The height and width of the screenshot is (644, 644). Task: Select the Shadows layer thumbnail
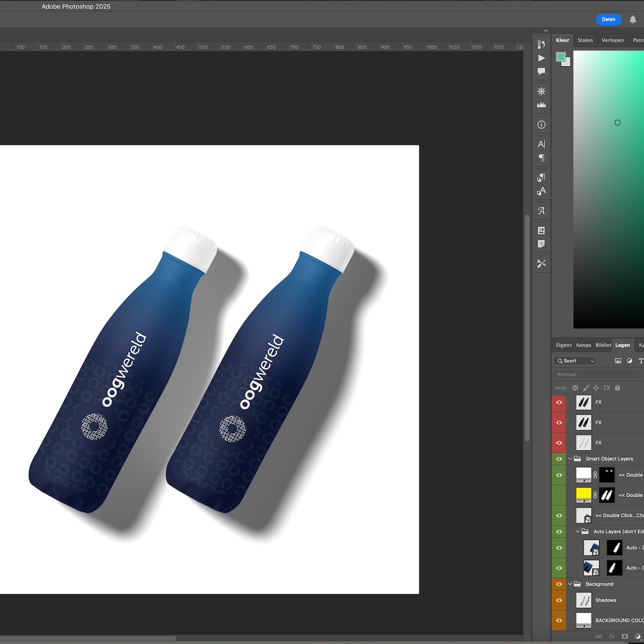click(584, 601)
